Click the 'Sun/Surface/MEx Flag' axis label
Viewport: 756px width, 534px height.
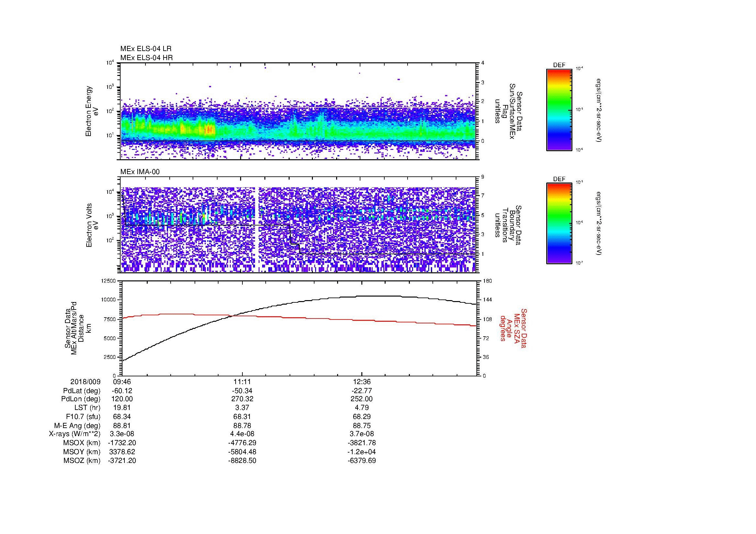pyautogui.click(x=508, y=111)
